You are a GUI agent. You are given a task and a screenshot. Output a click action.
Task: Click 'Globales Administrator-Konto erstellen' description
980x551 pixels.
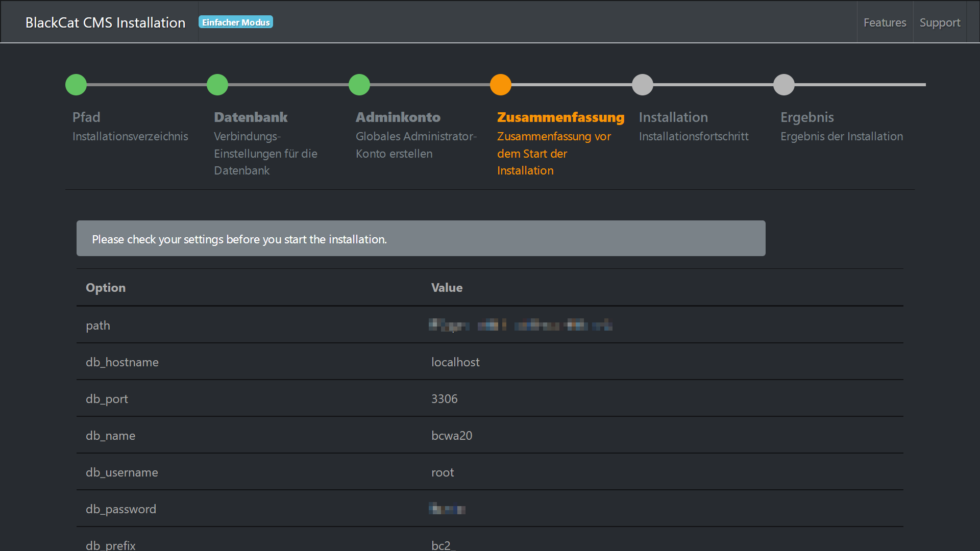416,145
